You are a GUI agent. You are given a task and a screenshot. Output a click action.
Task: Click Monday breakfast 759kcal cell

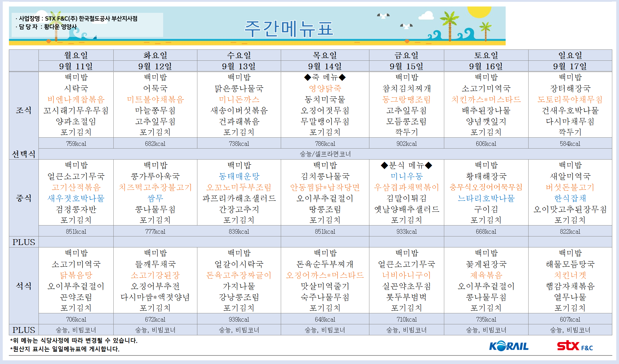click(x=76, y=143)
